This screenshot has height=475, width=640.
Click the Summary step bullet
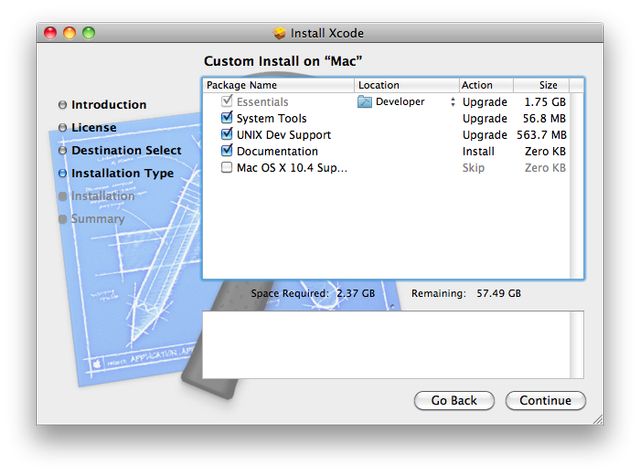click(x=62, y=219)
